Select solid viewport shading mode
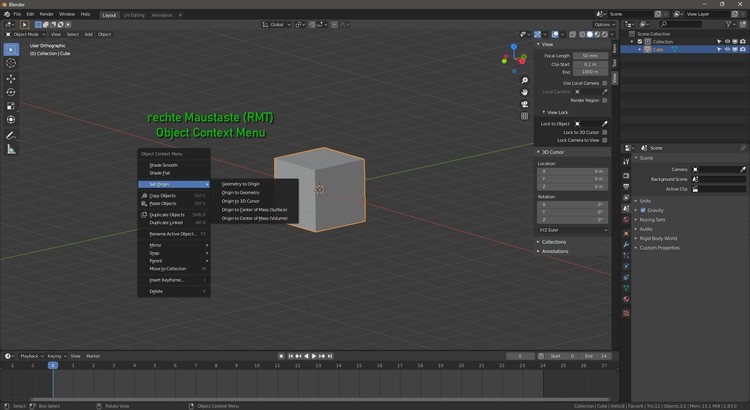Screen dimensions: 750x410 pos(590,34)
